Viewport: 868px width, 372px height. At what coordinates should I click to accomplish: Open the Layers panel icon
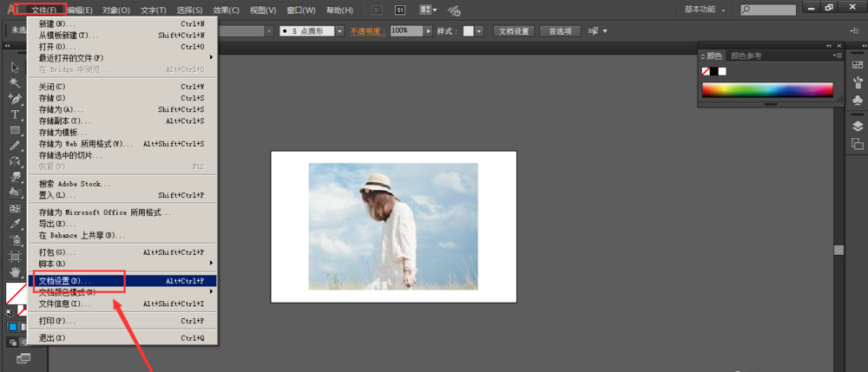[858, 126]
